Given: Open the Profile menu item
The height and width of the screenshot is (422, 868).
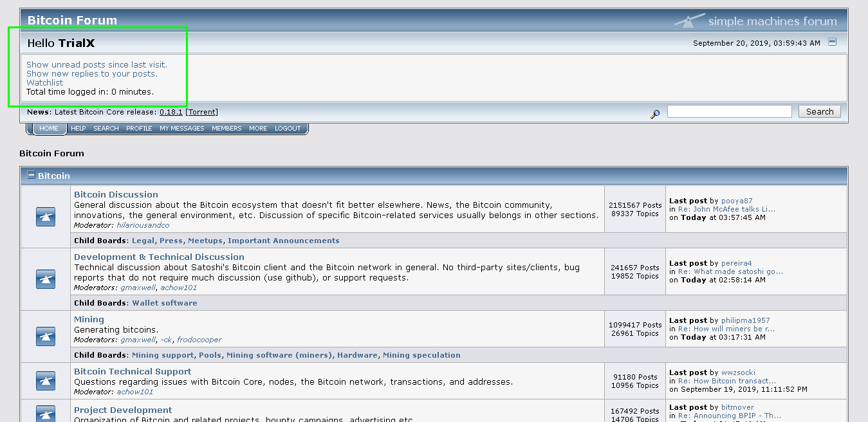Looking at the screenshot, I should pyautogui.click(x=139, y=129).
